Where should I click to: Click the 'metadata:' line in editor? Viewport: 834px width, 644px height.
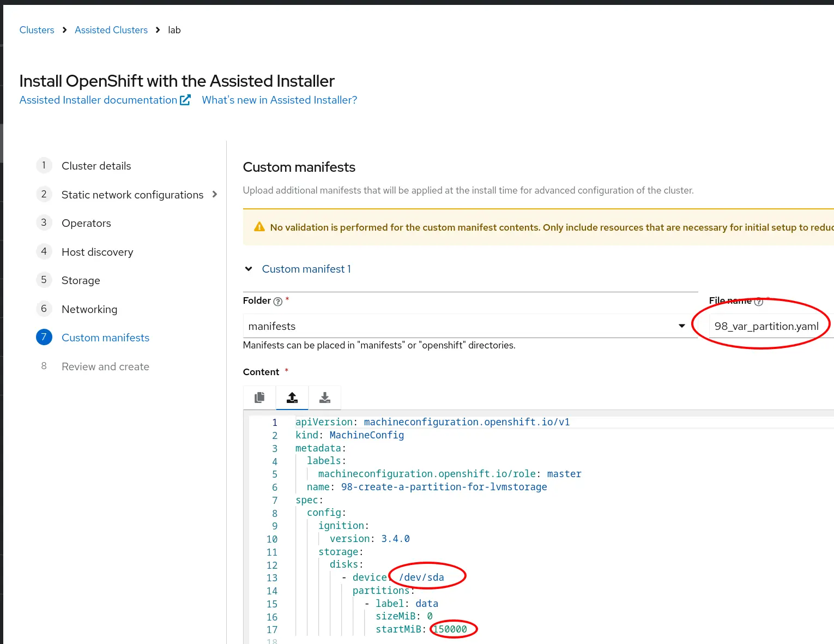[x=321, y=448]
